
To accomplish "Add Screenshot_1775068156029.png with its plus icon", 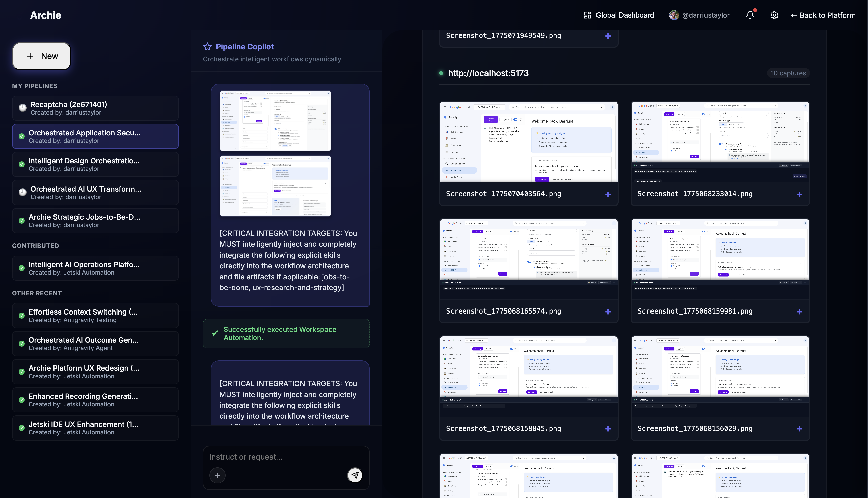I will 800,429.
